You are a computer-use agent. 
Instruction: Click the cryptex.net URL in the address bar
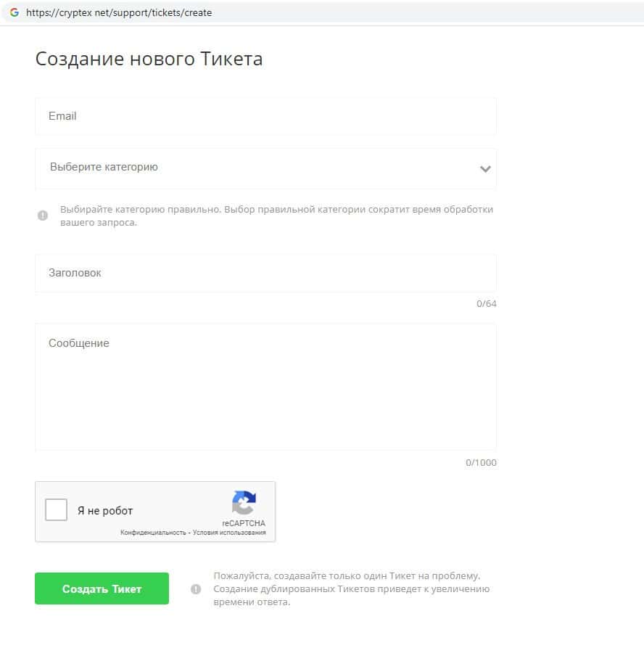pyautogui.click(x=119, y=13)
